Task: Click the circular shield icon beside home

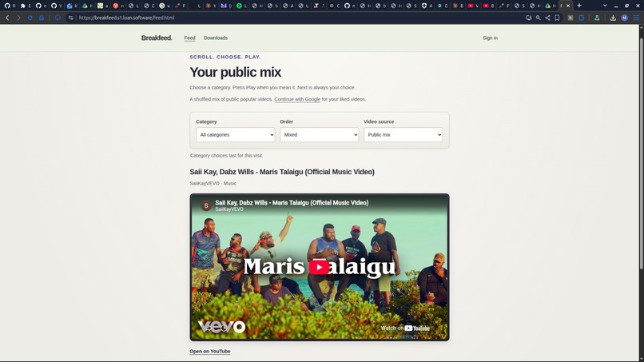Action: tap(58, 18)
